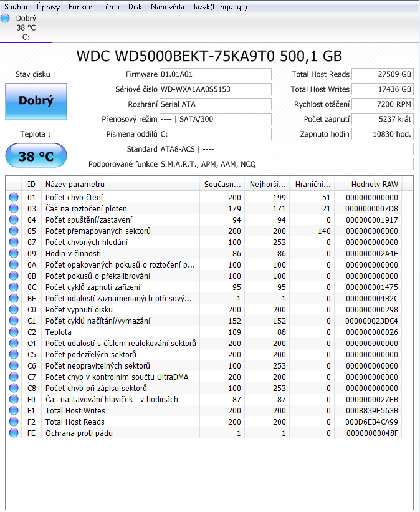This screenshot has height=512, width=420.
Task: Select the Ochrana proti pádu parameter name
Action: [x=79, y=433]
